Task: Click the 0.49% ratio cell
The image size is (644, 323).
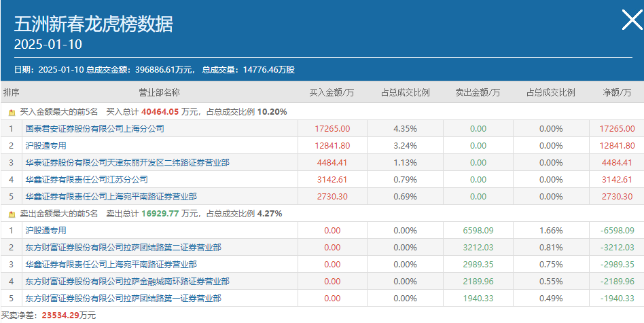Action: (551, 299)
